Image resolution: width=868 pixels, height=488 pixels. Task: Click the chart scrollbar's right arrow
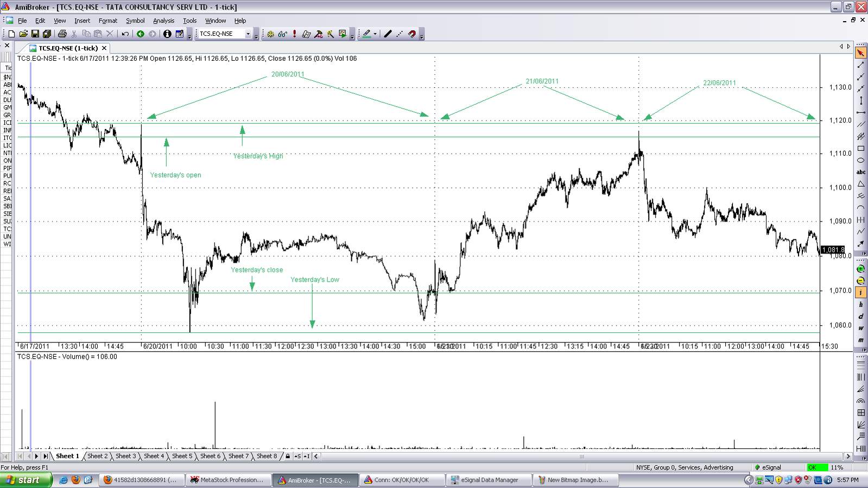tap(848, 456)
